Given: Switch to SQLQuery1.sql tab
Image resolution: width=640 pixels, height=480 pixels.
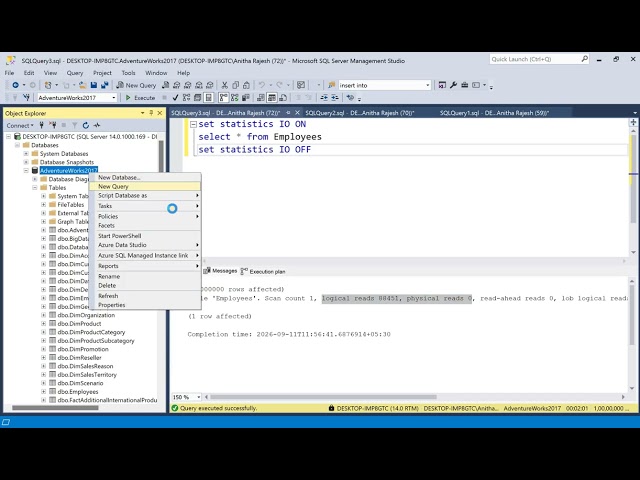Looking at the screenshot, I should pyautogui.click(x=494, y=113).
